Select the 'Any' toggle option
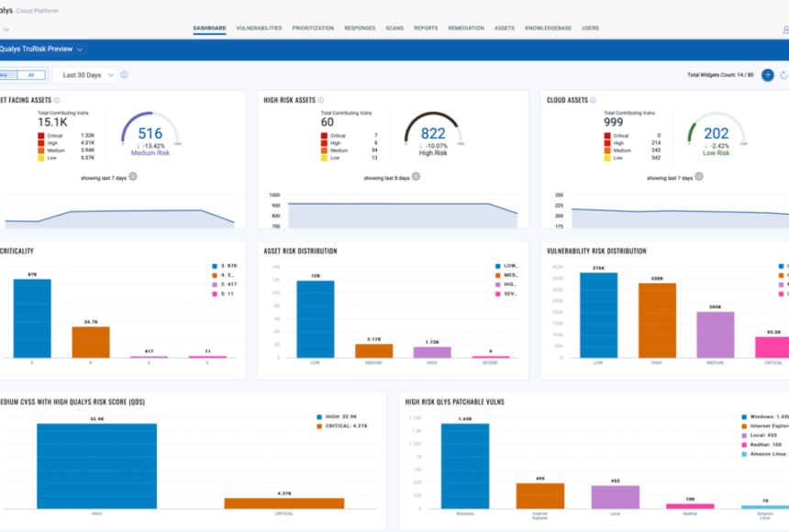Screen dimensions: 789x532 tap(6, 75)
